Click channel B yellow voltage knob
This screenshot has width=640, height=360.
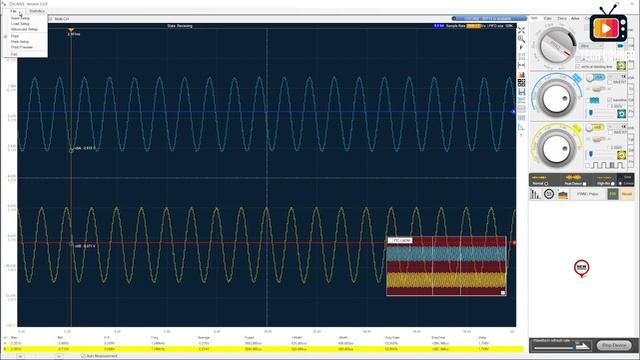pos(556,149)
